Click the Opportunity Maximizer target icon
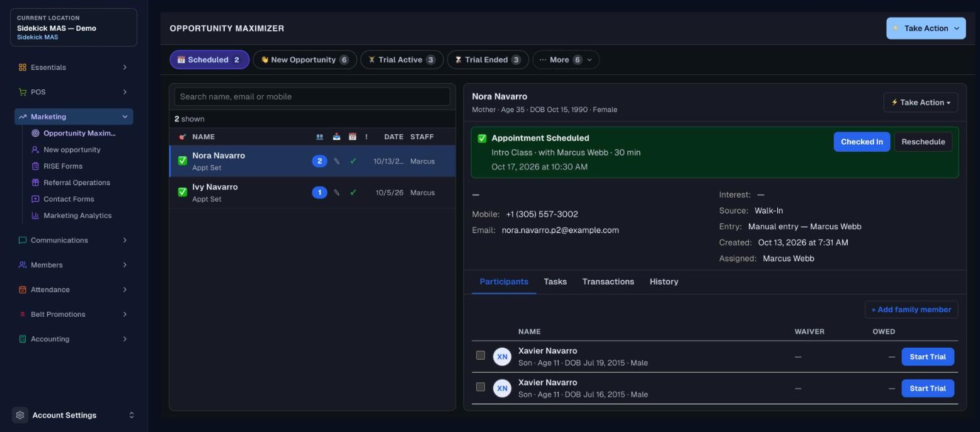The width and height of the screenshot is (980, 432). [x=35, y=134]
